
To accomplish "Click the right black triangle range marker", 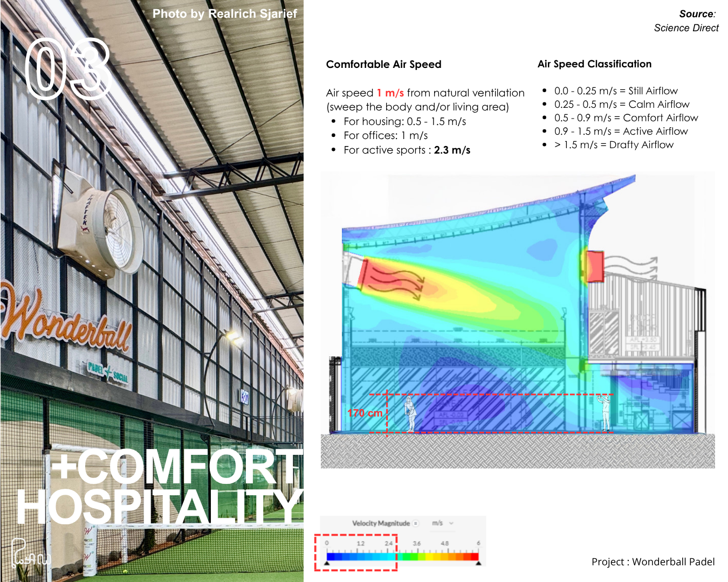I will (x=478, y=564).
